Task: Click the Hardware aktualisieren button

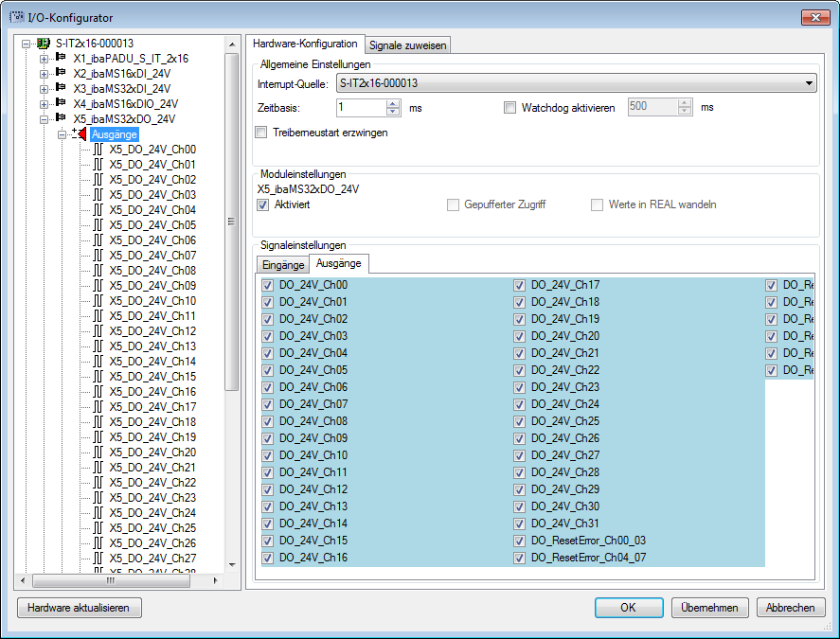Action: (79, 608)
